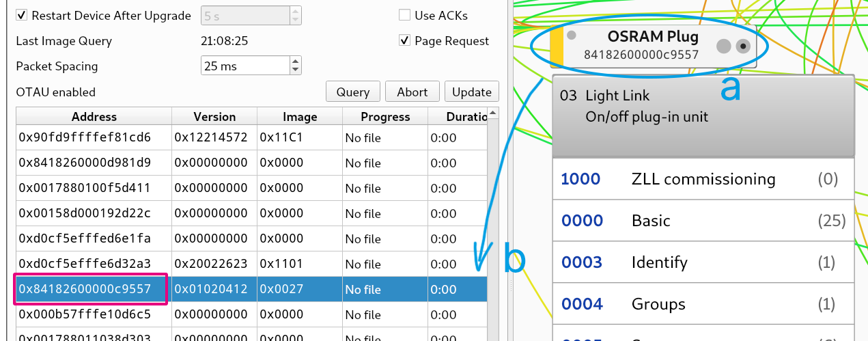
Task: Toggle the Page Request checkbox
Action: [405, 40]
